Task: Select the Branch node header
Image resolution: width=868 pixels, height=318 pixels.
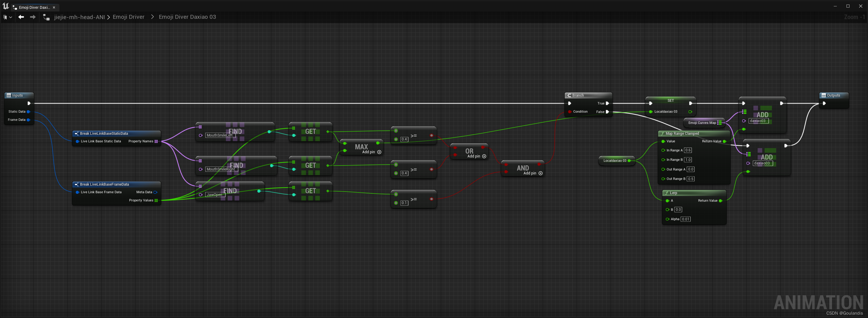Action: click(x=588, y=95)
